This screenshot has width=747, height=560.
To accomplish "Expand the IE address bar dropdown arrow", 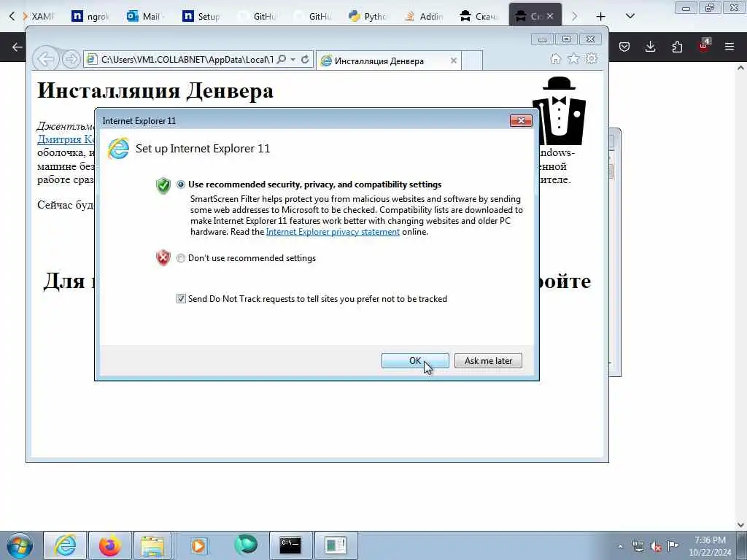I will [293, 60].
